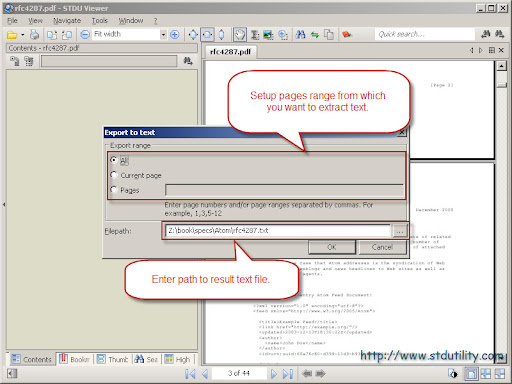
Task: Open search with the binoculars icon
Action: click(x=300, y=34)
